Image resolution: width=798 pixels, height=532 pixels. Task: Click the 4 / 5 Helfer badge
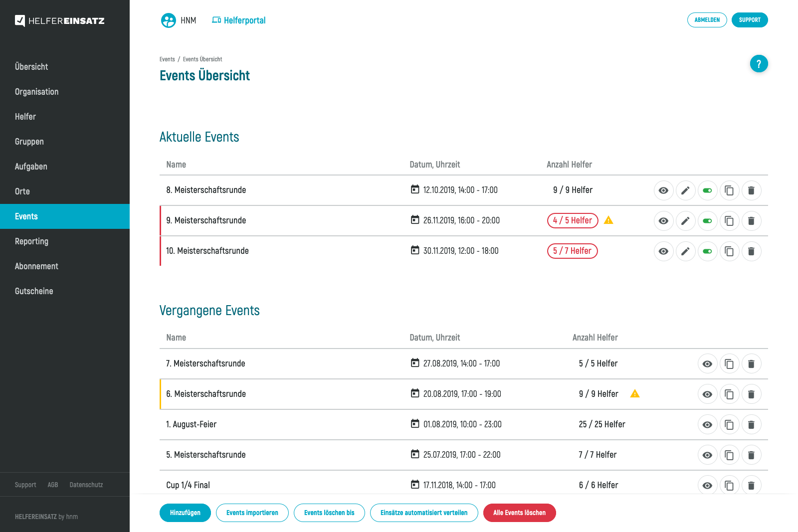[x=572, y=220]
